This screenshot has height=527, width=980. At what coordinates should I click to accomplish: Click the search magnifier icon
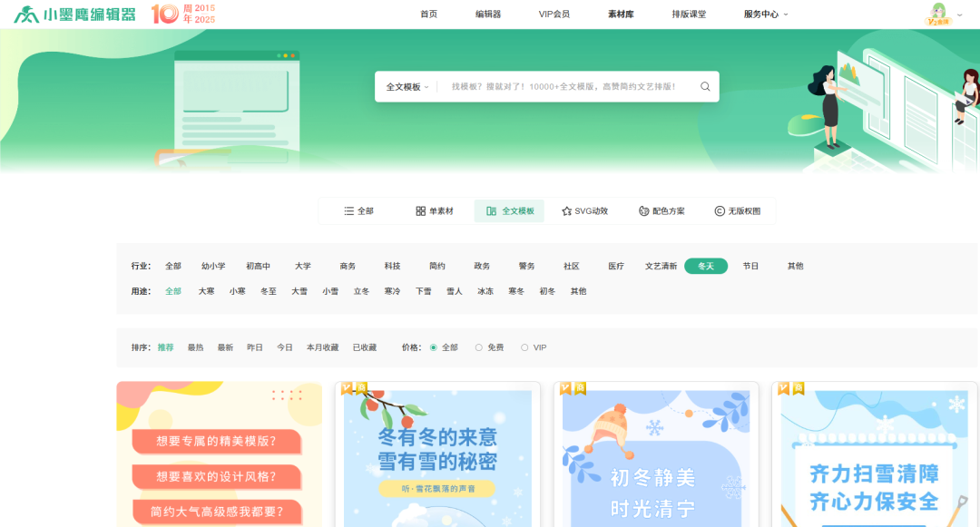click(705, 86)
